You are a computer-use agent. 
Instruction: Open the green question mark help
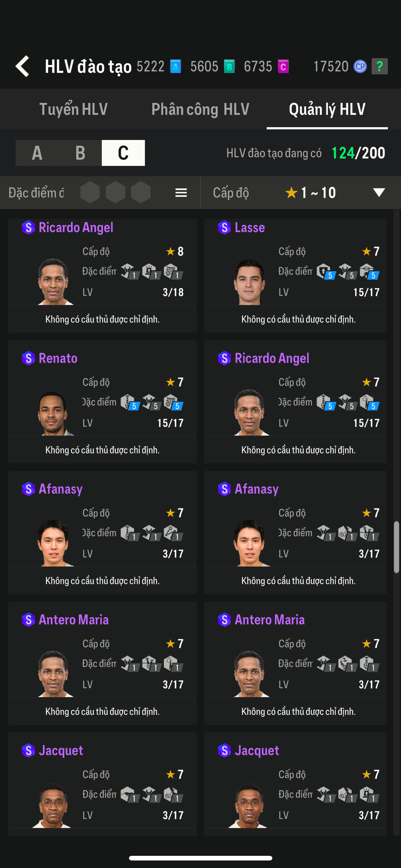(379, 66)
